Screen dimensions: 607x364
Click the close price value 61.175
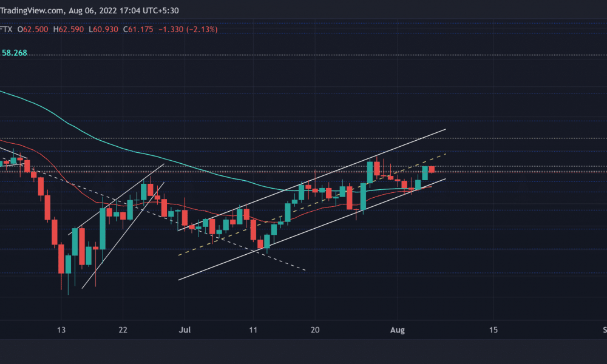(x=141, y=29)
